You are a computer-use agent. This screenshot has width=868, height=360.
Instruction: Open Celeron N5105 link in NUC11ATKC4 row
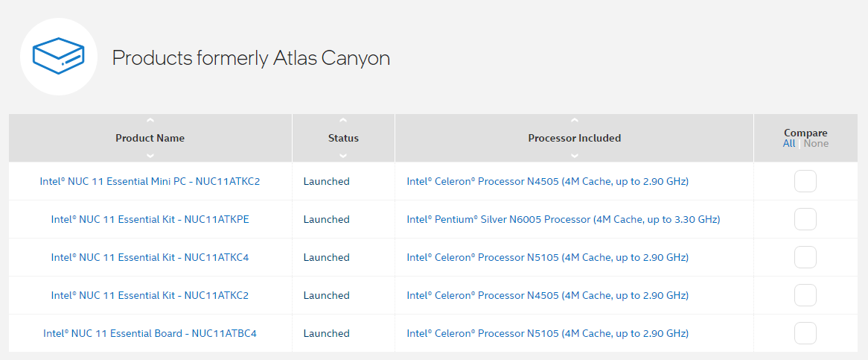click(547, 257)
